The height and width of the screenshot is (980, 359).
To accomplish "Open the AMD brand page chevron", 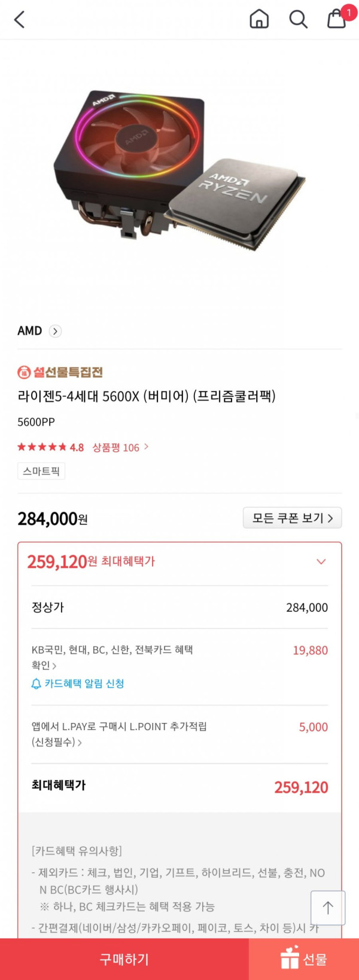I will [x=55, y=331].
